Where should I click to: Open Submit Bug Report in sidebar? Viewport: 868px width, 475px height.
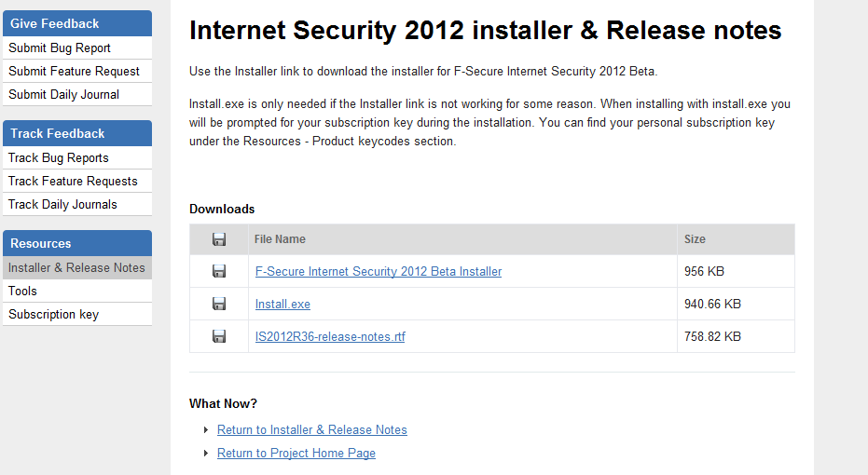60,48
